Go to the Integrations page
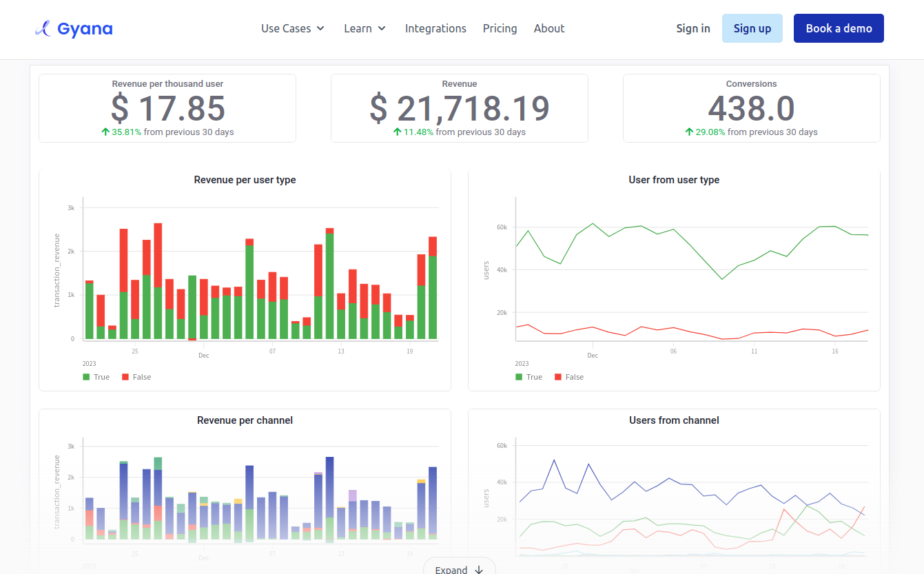The image size is (924, 574). coord(435,28)
